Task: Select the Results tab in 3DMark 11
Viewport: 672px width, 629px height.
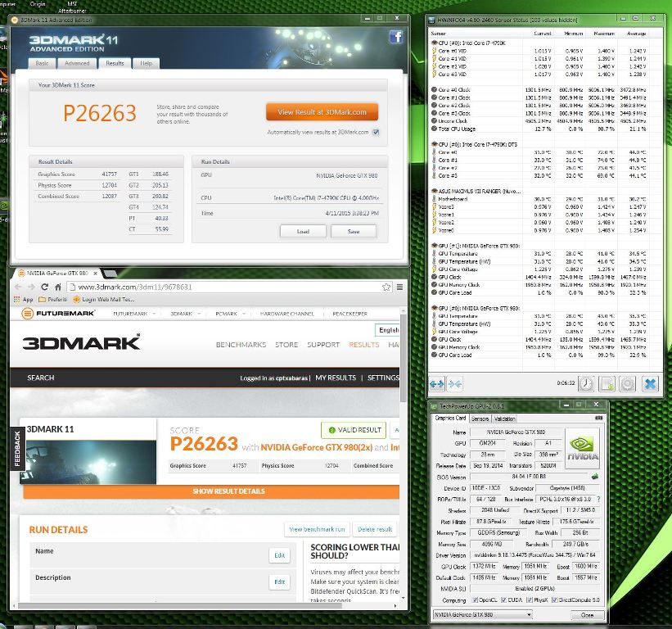Action: pyautogui.click(x=115, y=63)
